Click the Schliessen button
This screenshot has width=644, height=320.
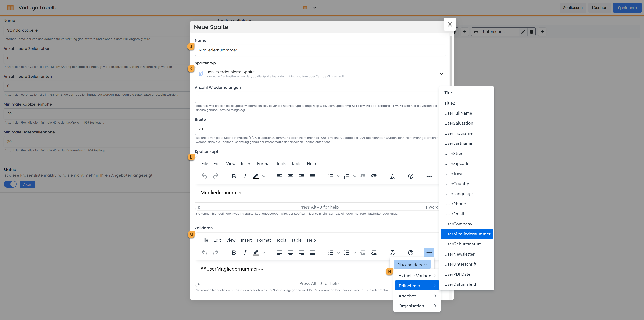[573, 8]
